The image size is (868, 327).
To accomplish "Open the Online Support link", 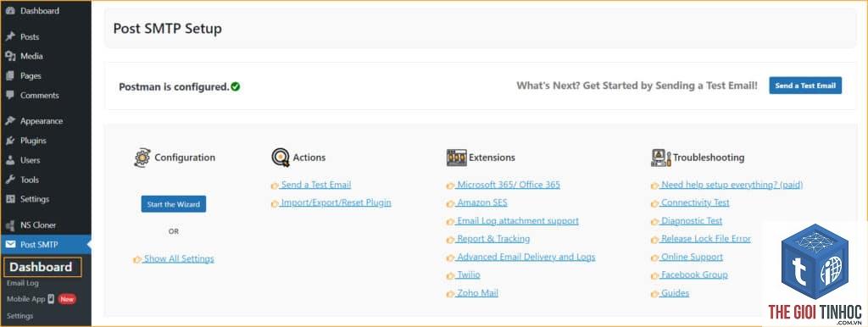I will [692, 257].
